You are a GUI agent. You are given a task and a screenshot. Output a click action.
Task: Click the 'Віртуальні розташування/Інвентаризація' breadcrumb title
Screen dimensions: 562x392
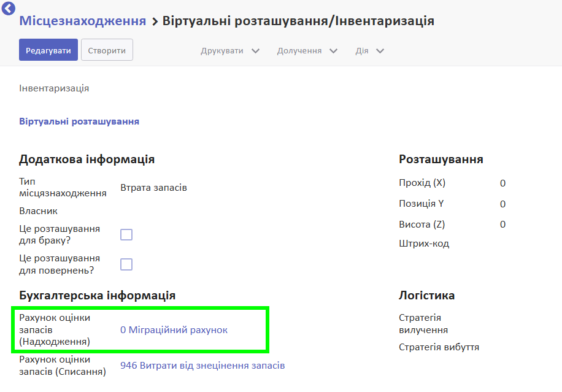click(x=298, y=21)
